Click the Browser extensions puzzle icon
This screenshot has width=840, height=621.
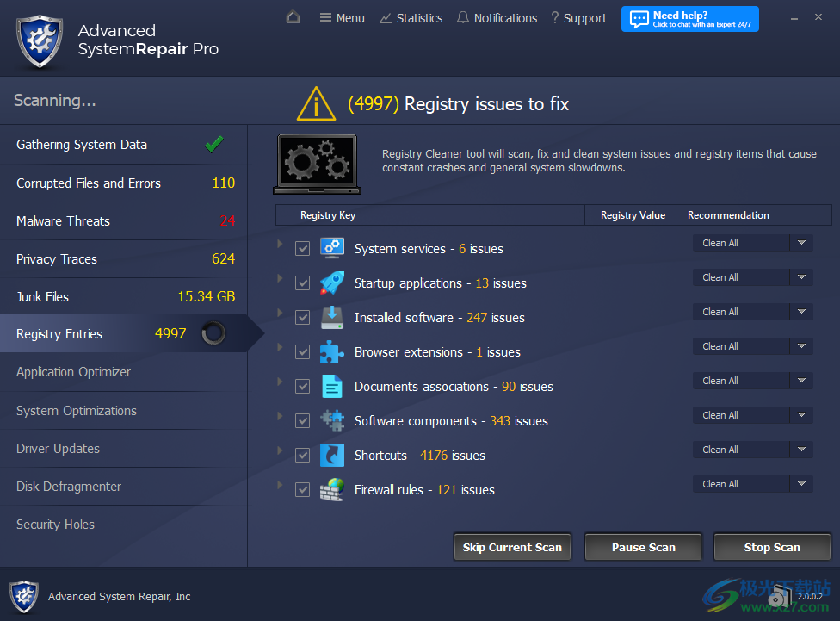[332, 351]
